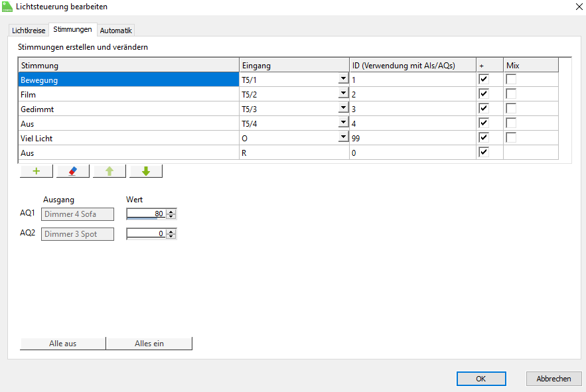Enable the Mix checkbox for Film
The image size is (586, 392).
[511, 94]
